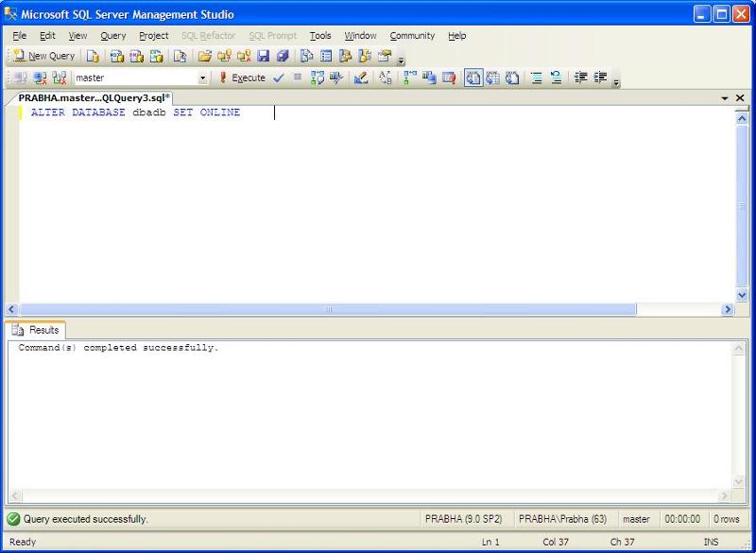Image resolution: width=756 pixels, height=553 pixels.
Task: Start an Analysis Services DMX query
Action: click(x=137, y=57)
